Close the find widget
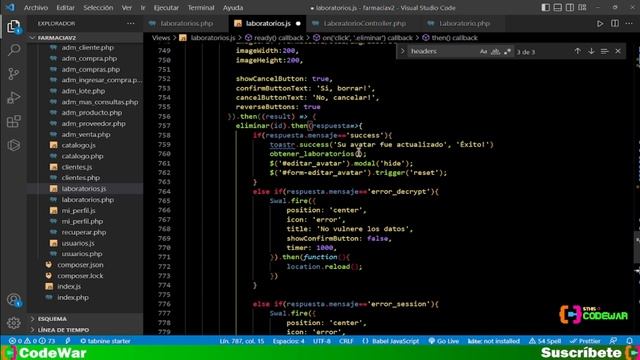 coord(618,51)
